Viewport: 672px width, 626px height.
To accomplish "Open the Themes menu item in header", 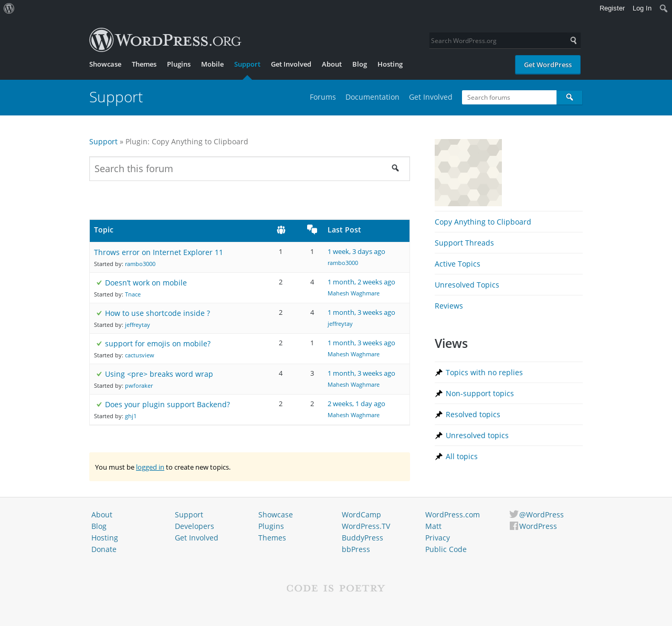I will point(144,64).
